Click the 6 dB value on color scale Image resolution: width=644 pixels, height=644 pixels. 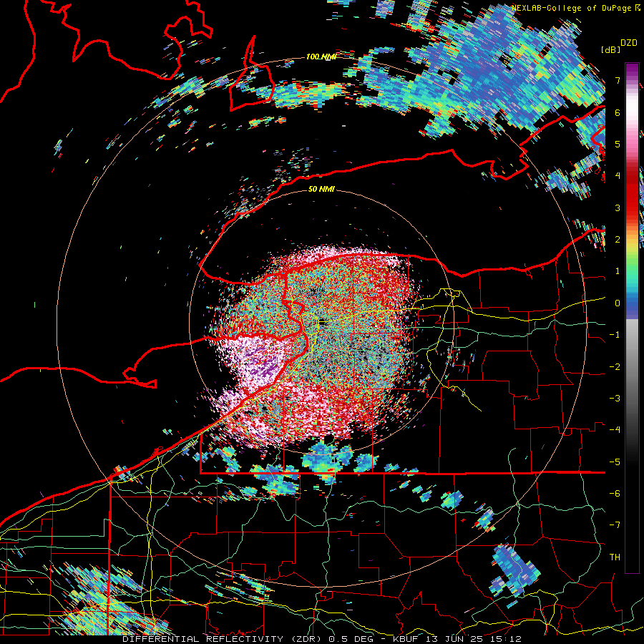tap(618, 112)
